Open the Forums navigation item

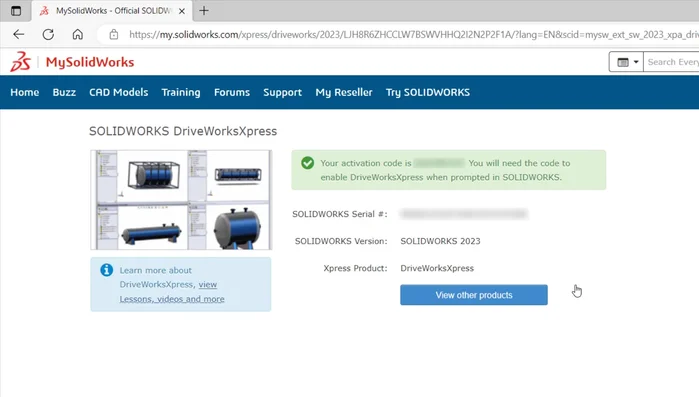[x=232, y=92]
